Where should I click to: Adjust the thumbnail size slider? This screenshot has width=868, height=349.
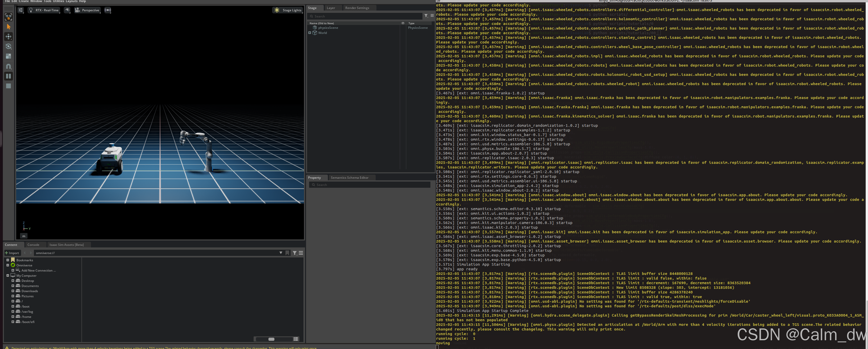(271, 339)
